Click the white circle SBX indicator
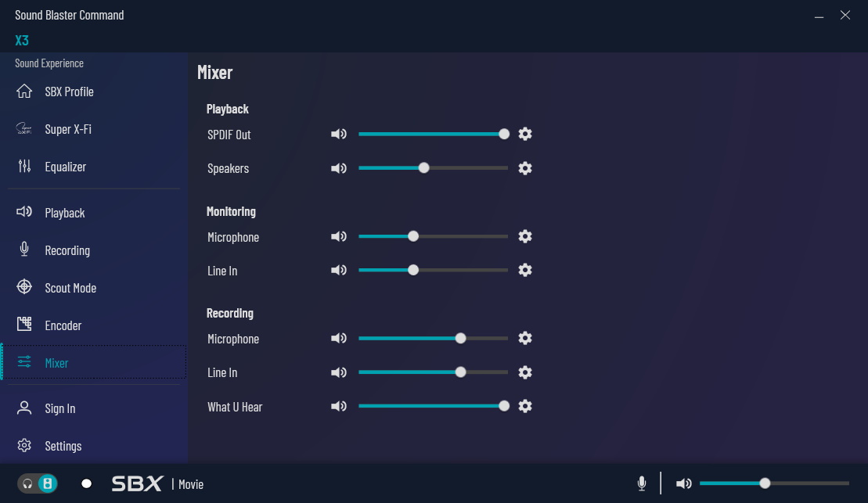Image resolution: width=868 pixels, height=503 pixels. click(x=86, y=483)
